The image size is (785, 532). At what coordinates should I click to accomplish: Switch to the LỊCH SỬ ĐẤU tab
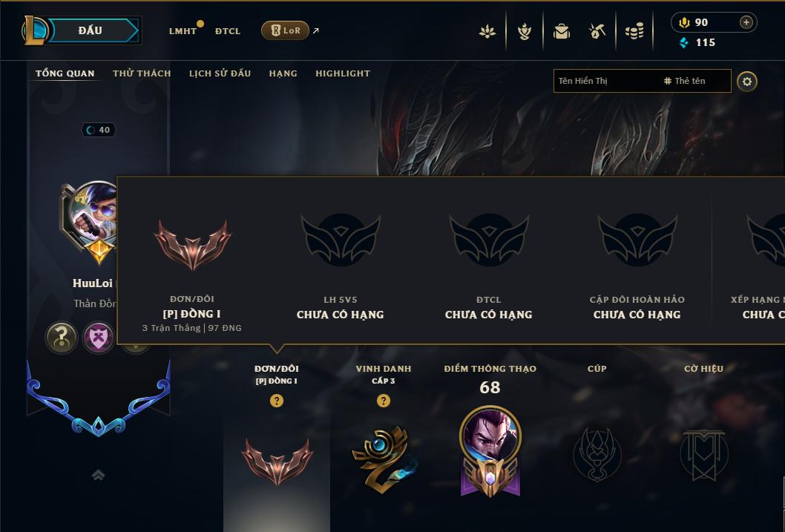pos(220,73)
